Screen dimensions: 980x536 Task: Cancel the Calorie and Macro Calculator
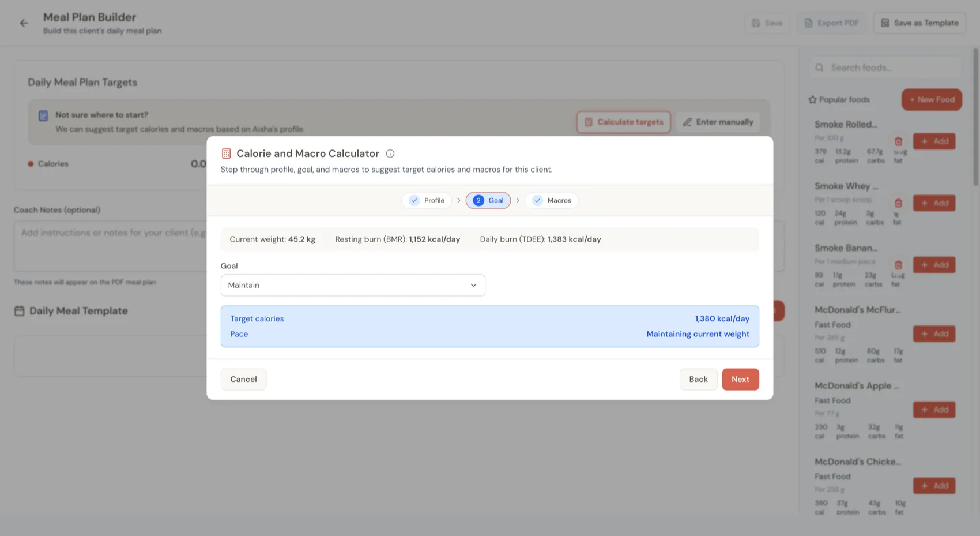243,379
